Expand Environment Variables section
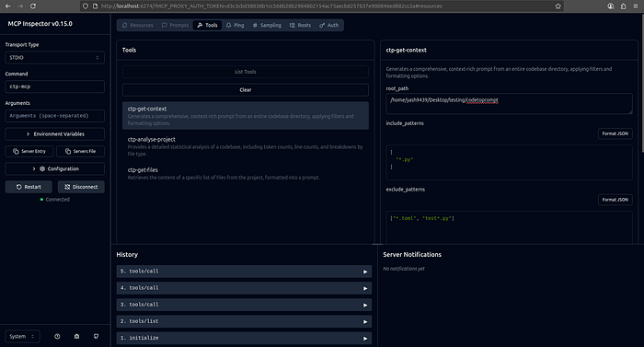 tap(54, 134)
